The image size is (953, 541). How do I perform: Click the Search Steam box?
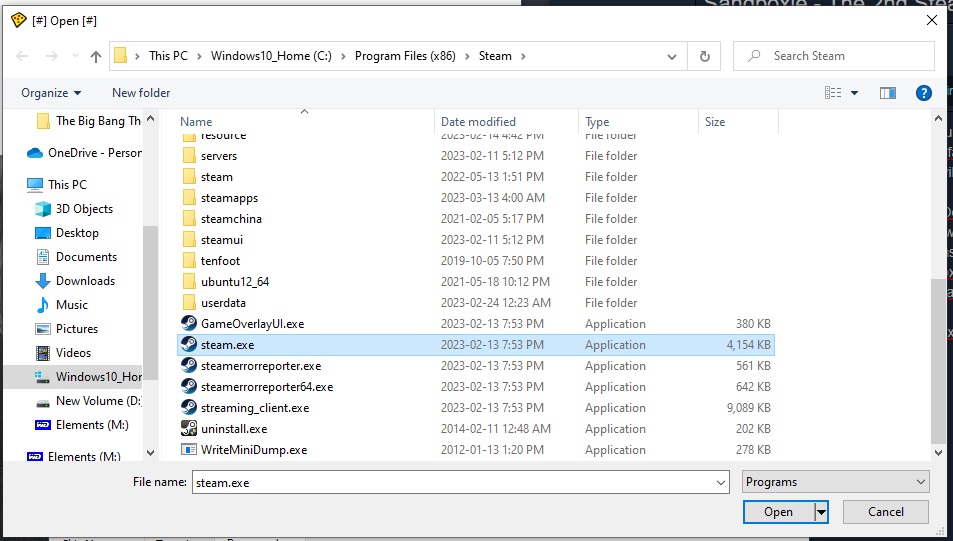pos(840,56)
